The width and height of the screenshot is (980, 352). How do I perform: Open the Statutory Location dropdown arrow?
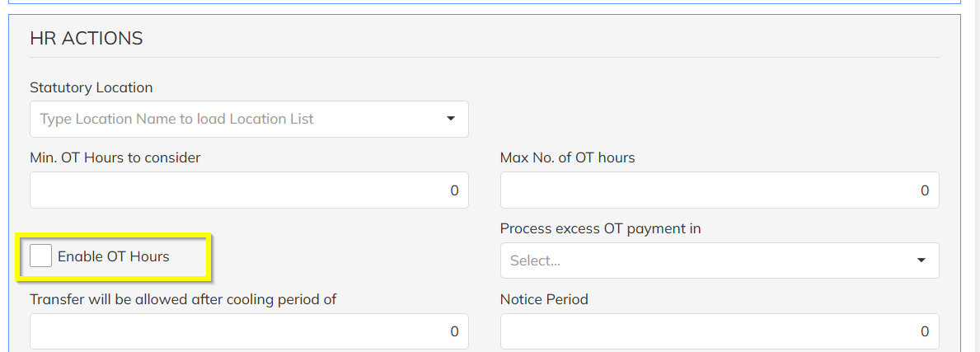click(x=451, y=119)
